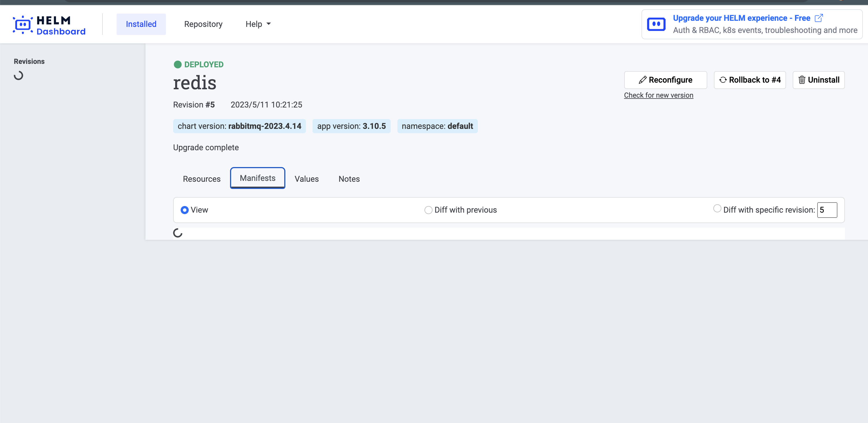Click the trash icon on the Uninstall button
868x423 pixels.
click(x=802, y=80)
